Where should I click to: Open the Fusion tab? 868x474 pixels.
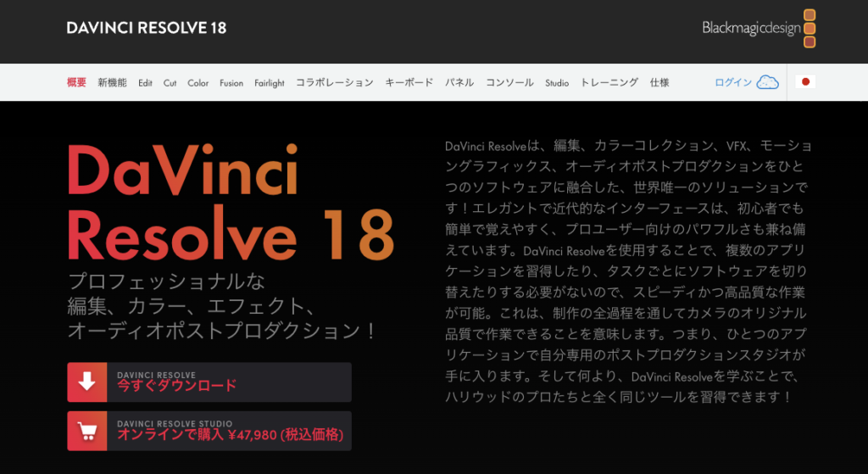[231, 83]
